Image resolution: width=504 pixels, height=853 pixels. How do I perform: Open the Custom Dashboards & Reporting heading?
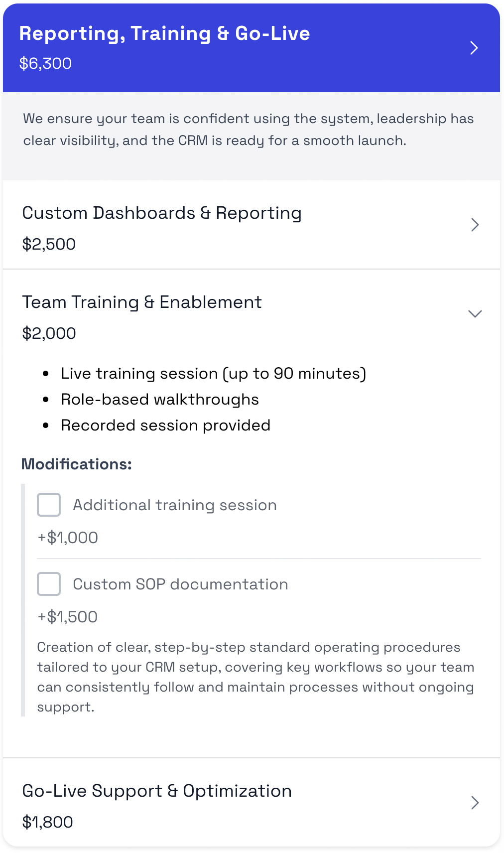tap(162, 213)
